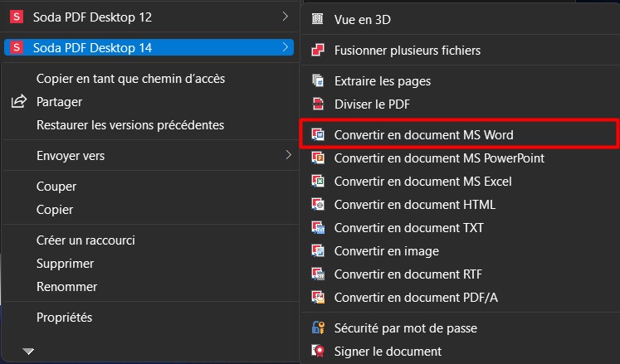The width and height of the screenshot is (620, 364).
Task: Choose Créer un raccourci
Action: [x=85, y=240]
